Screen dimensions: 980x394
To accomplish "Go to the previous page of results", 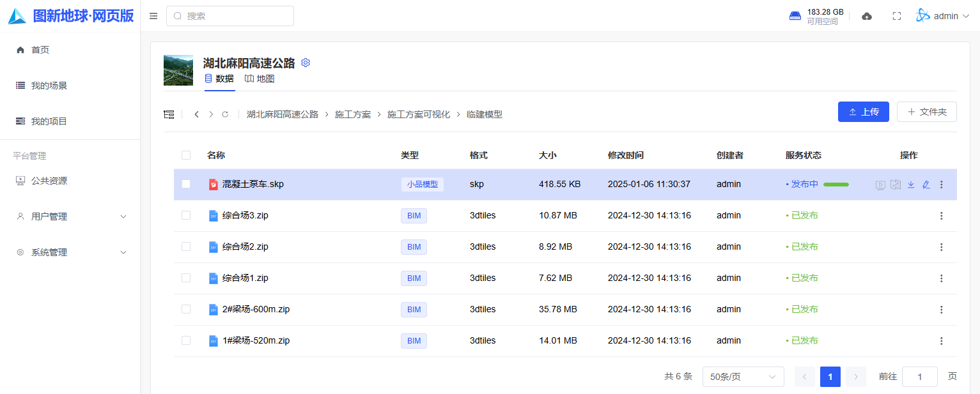I will tap(804, 377).
